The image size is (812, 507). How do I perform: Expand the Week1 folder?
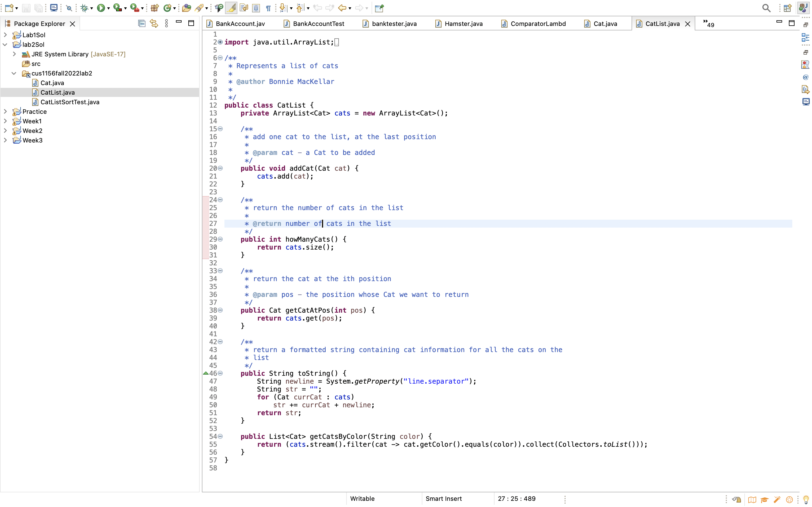(5, 121)
